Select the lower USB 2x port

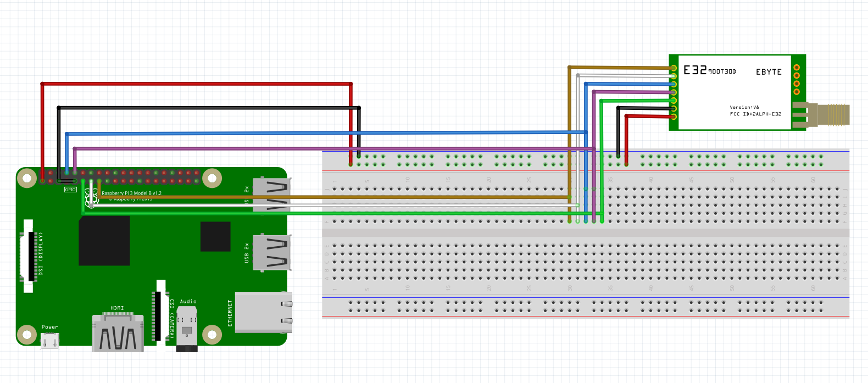point(271,253)
